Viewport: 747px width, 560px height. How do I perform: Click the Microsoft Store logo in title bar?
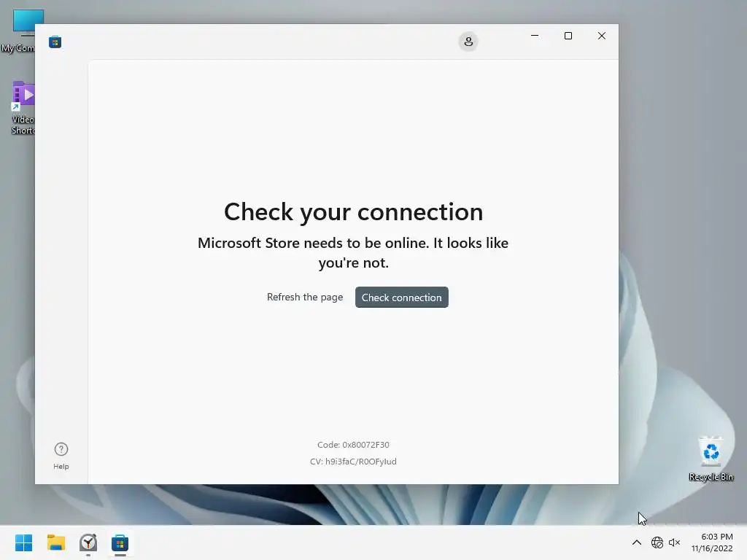55,42
